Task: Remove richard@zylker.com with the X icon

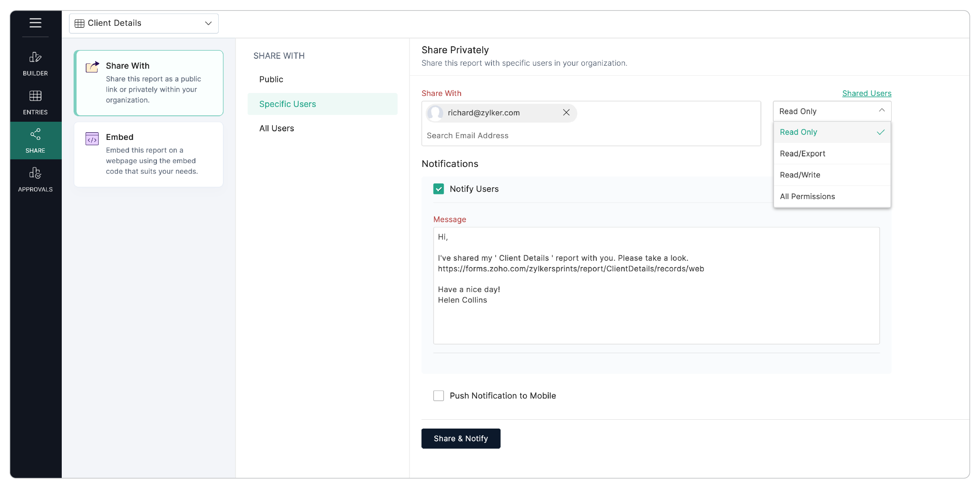Action: [566, 112]
